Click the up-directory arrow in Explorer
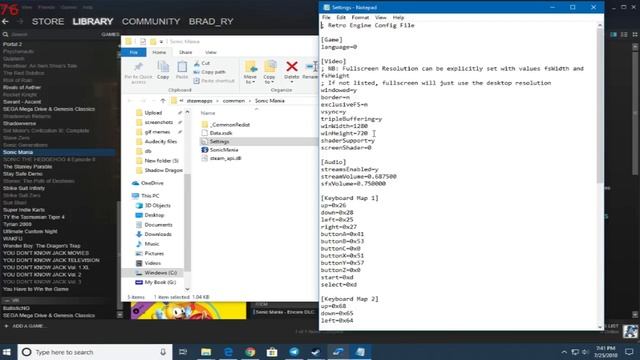This screenshot has height=360, width=640. [163, 101]
